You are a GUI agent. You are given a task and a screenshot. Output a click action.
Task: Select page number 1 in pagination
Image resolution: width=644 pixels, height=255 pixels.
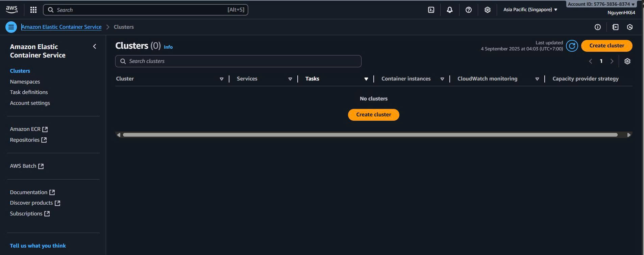pyautogui.click(x=601, y=61)
